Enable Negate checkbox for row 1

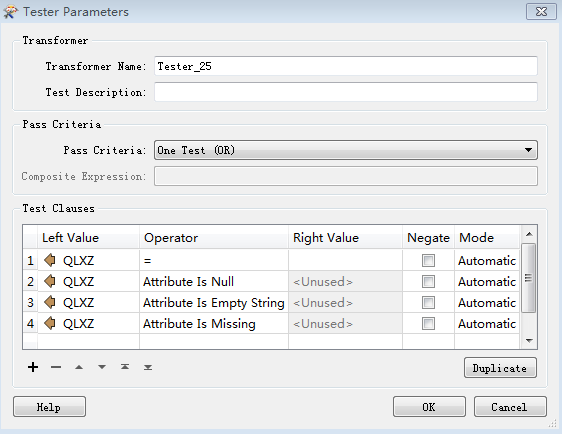[428, 261]
